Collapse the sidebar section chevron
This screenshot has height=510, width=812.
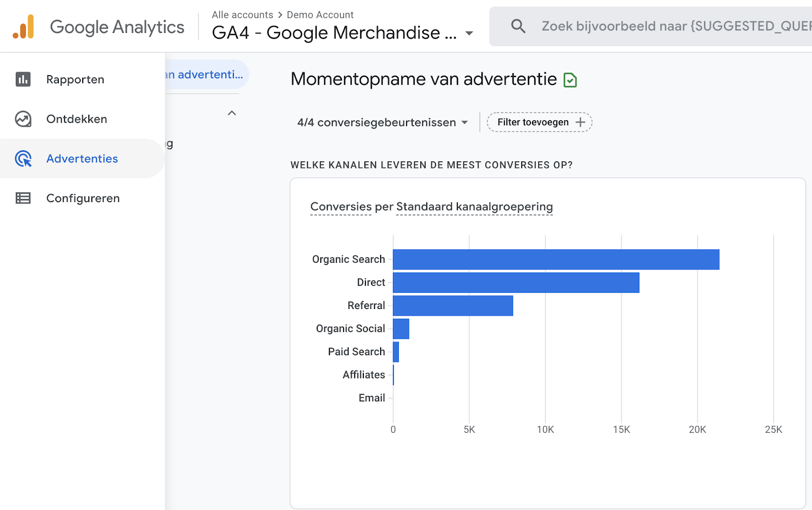[232, 113]
